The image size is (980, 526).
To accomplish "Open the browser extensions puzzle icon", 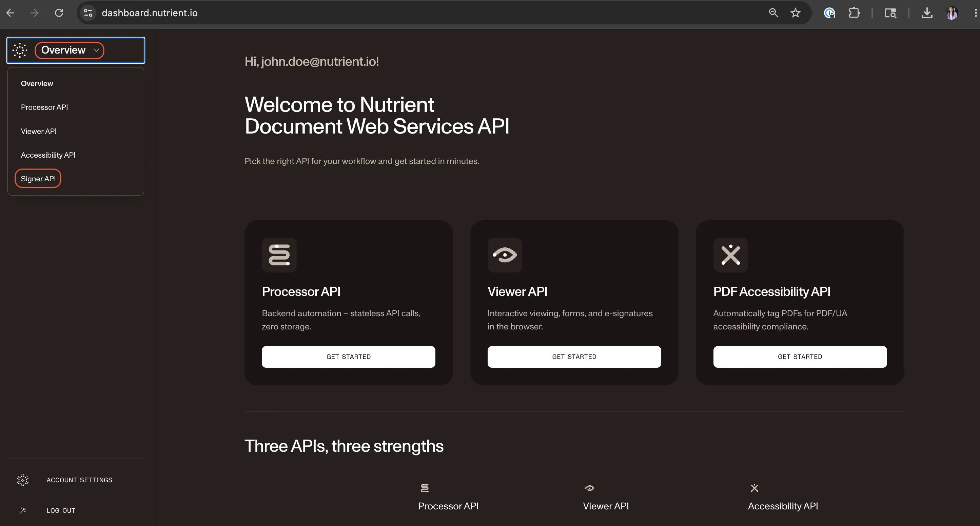I will coord(854,13).
